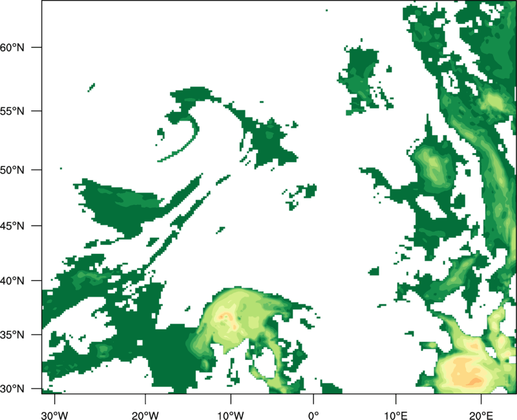Click the 10°E longitude label
This screenshot has width=517, height=420.
point(396,415)
